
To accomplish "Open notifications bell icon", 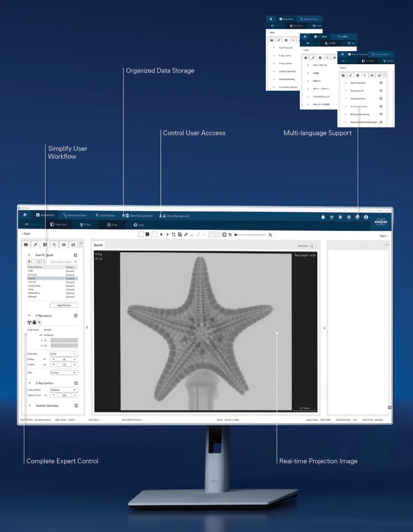I will point(340,217).
